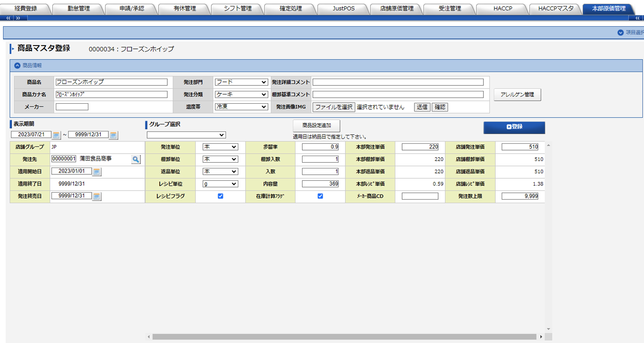
Task: Click the 登録 button
Action: coord(514,127)
